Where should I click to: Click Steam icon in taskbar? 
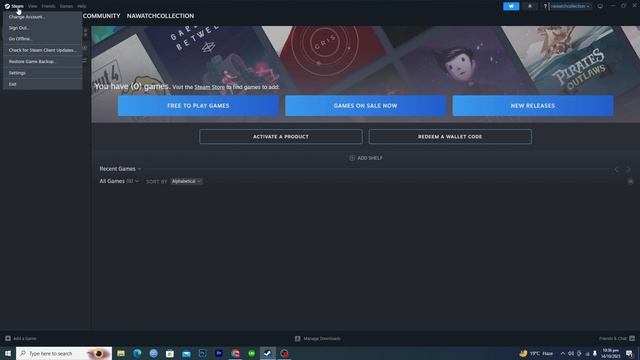click(x=268, y=353)
